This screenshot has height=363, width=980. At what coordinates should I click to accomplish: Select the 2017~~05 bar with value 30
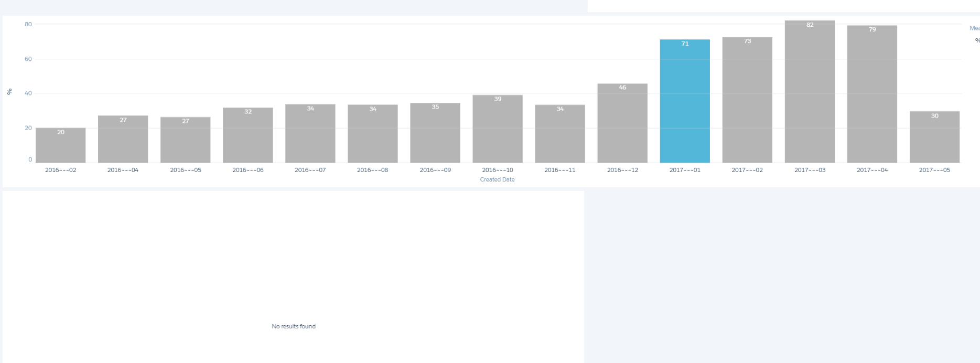click(x=934, y=137)
